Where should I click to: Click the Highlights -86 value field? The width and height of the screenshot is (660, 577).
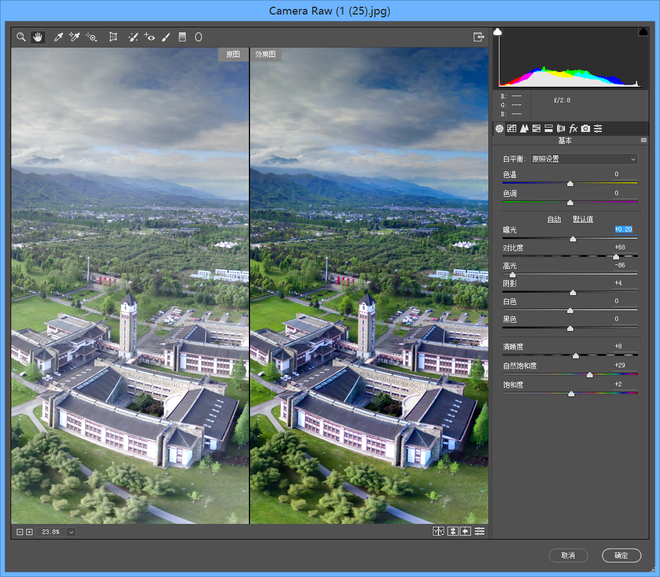(x=620, y=265)
